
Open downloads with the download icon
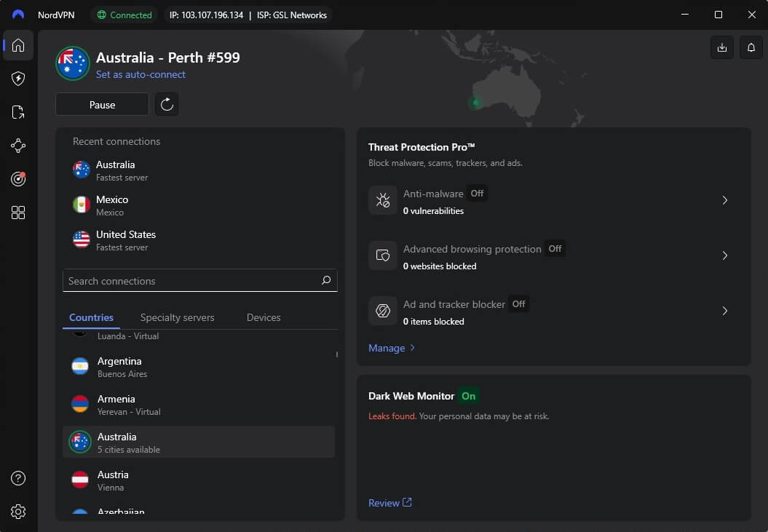(721, 47)
